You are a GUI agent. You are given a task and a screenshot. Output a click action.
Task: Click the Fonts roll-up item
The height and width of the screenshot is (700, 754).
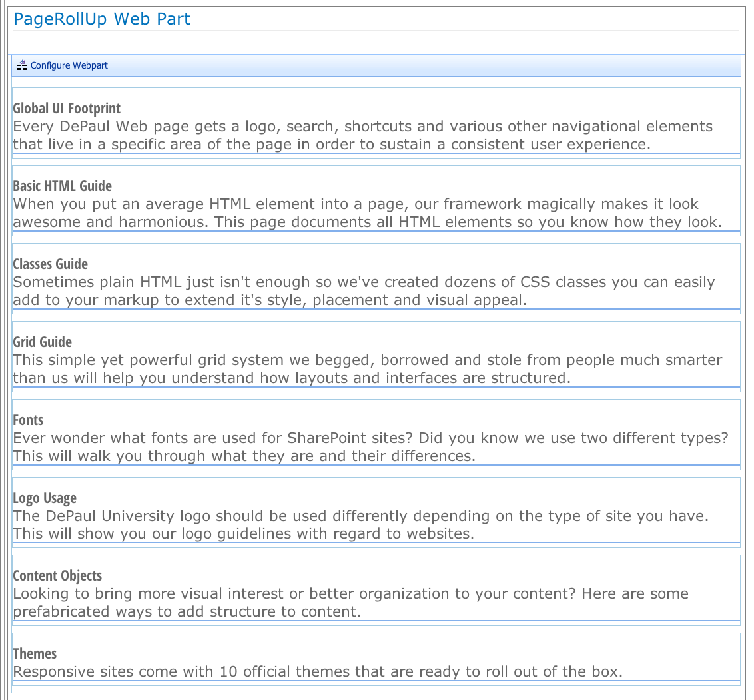27,420
